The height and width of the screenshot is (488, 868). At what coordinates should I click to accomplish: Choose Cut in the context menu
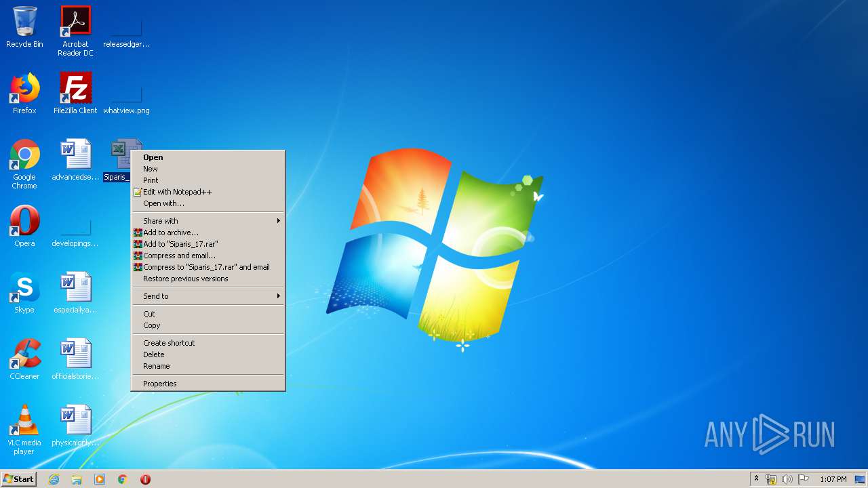pos(208,314)
